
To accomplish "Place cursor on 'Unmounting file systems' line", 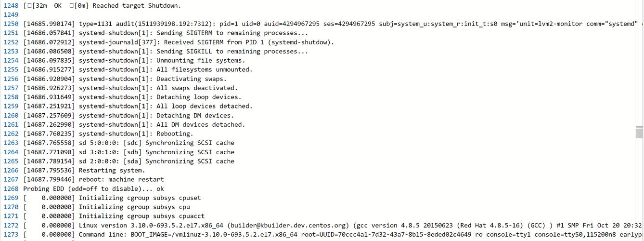I will tap(134, 61).
